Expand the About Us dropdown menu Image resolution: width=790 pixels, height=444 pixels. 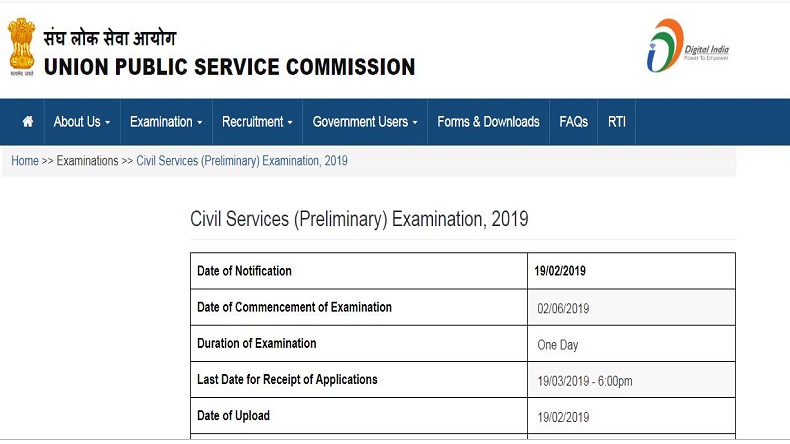[x=82, y=122]
